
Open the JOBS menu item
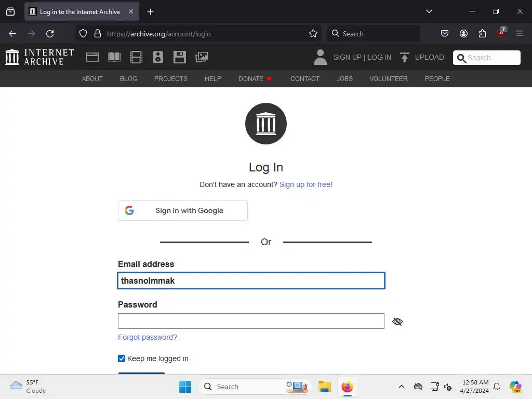coord(344,79)
